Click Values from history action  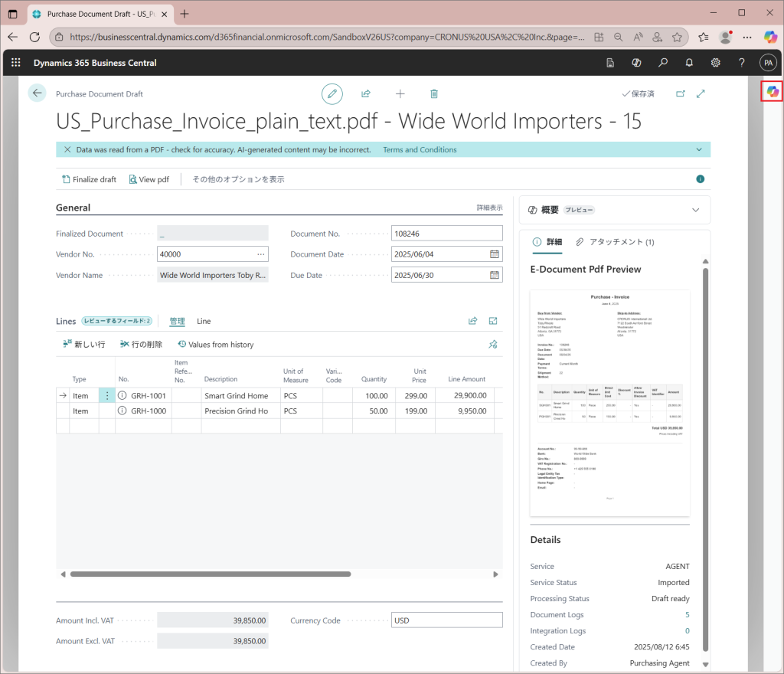(216, 345)
